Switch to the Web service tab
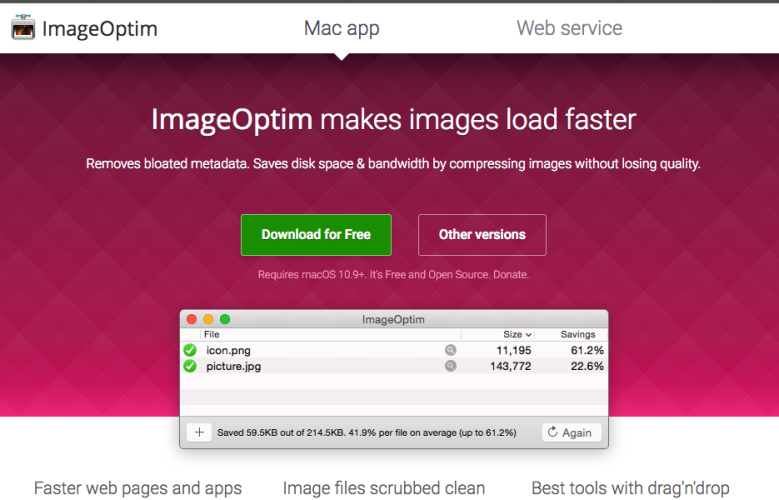The image size is (779, 500). [569, 28]
